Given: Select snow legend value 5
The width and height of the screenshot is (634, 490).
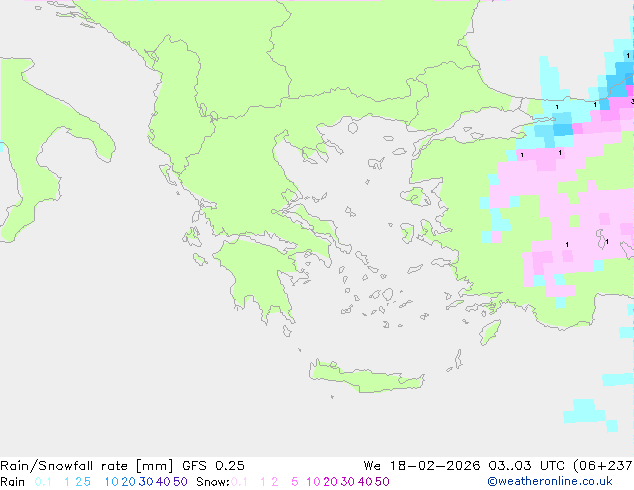Looking at the screenshot, I should tap(295, 482).
